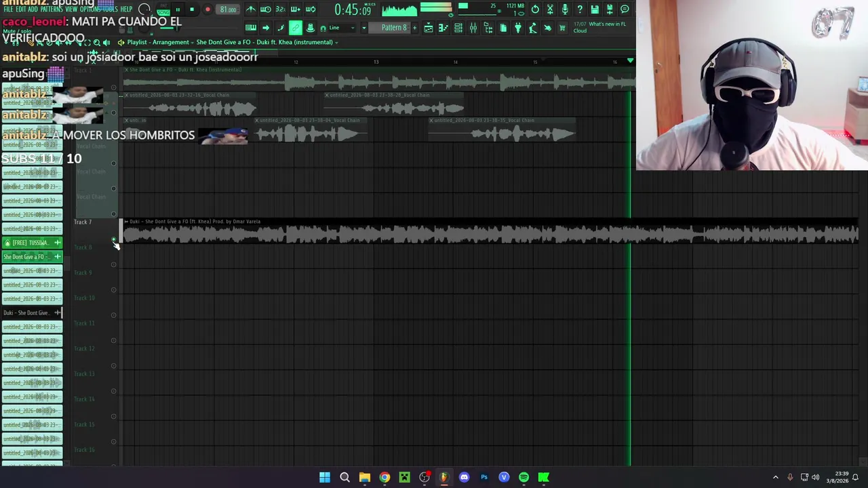Screen dimensions: 868x488
Task: Open Windows Start menu
Action: (325, 477)
